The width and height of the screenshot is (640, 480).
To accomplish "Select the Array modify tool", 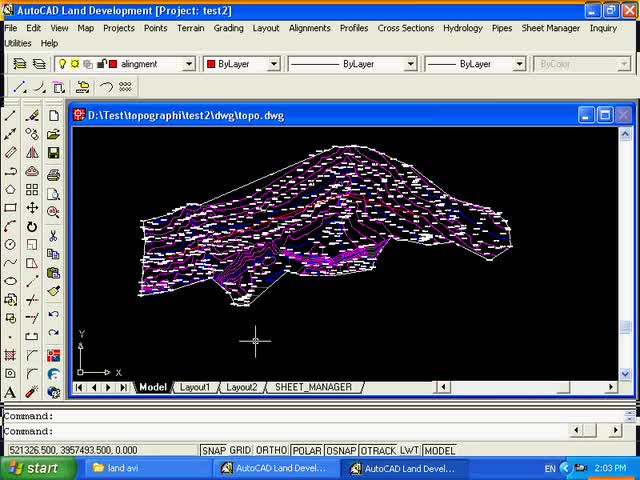I will pos(32,189).
